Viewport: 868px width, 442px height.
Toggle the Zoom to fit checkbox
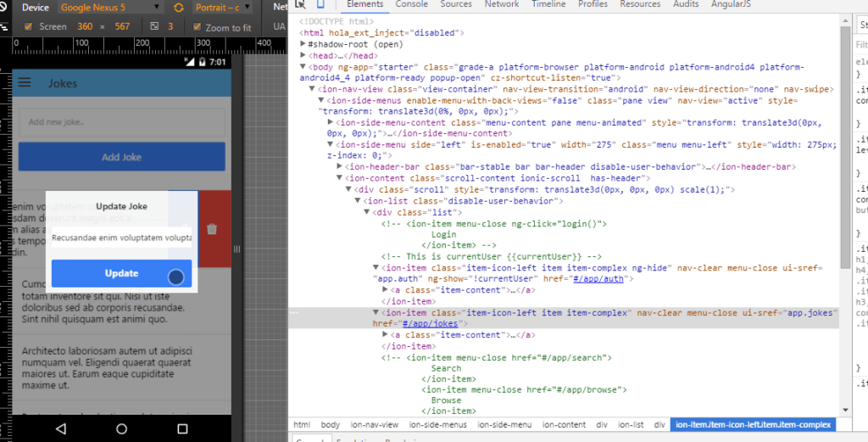(x=198, y=27)
